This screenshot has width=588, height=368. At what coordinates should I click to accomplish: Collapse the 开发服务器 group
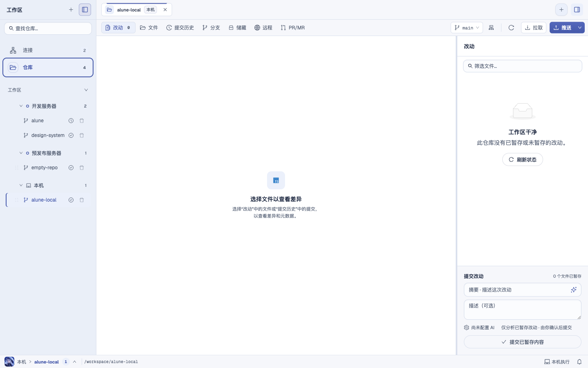click(21, 106)
